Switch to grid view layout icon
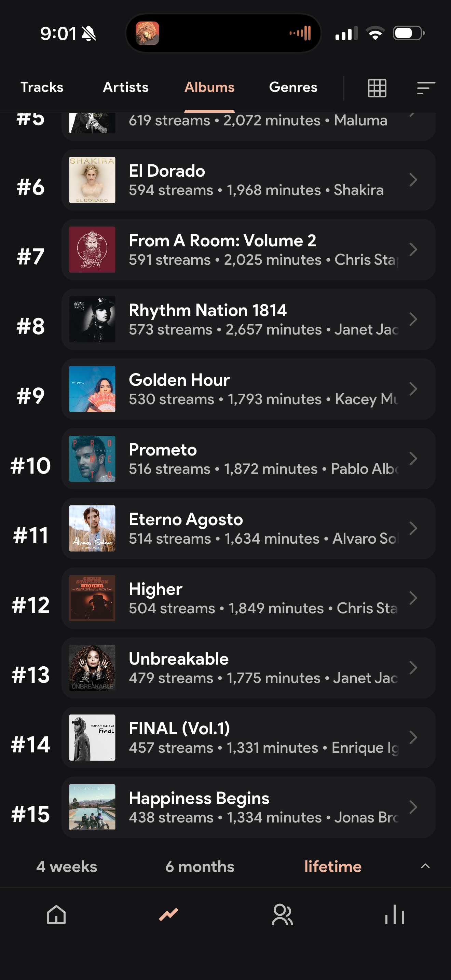Image resolution: width=451 pixels, height=980 pixels. (x=377, y=88)
